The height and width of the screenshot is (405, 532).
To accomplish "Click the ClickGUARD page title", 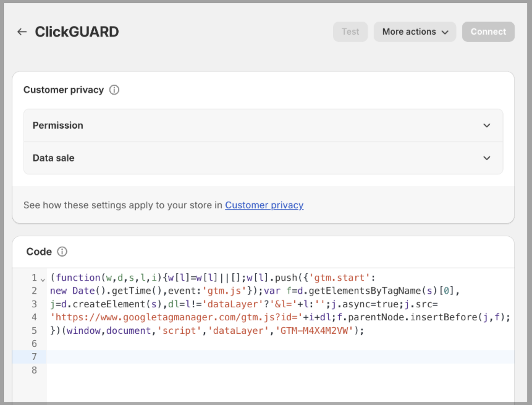I will click(77, 32).
